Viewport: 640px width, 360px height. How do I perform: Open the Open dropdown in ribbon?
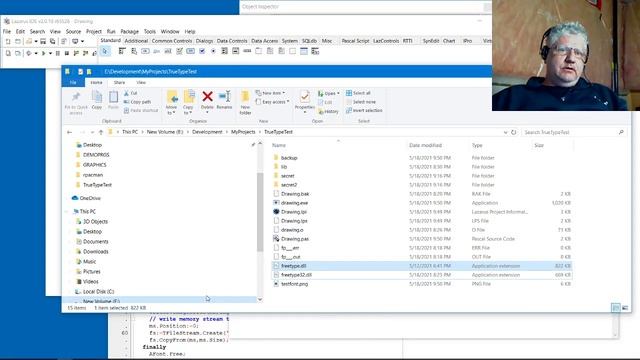click(x=329, y=93)
